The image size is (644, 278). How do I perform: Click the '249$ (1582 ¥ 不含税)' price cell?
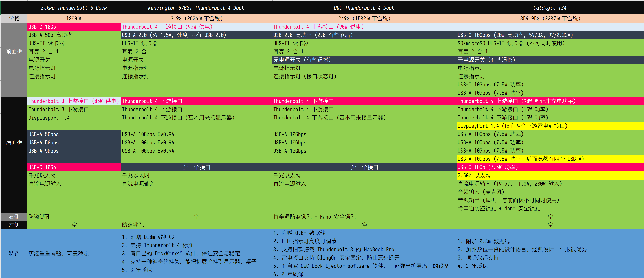(x=364, y=18)
